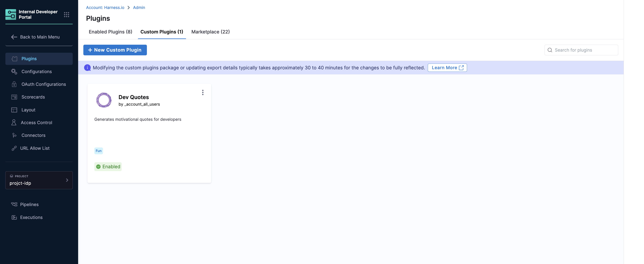Click the Learn More link
This screenshot has height=264, width=644.
pos(447,68)
